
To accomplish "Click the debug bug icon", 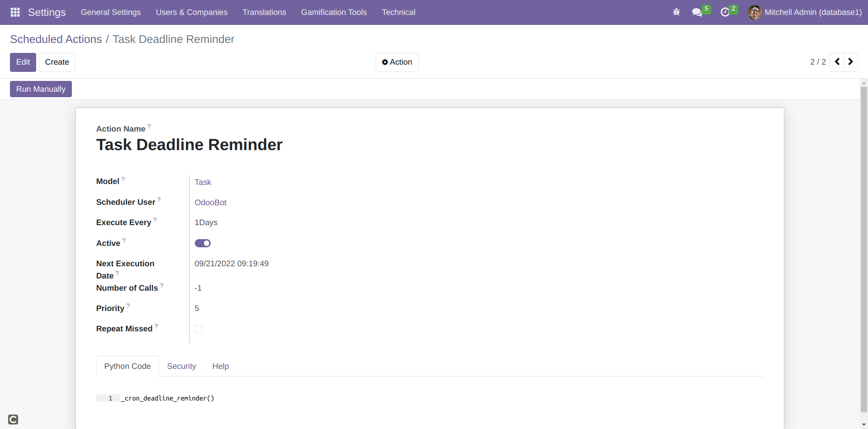I will [676, 12].
